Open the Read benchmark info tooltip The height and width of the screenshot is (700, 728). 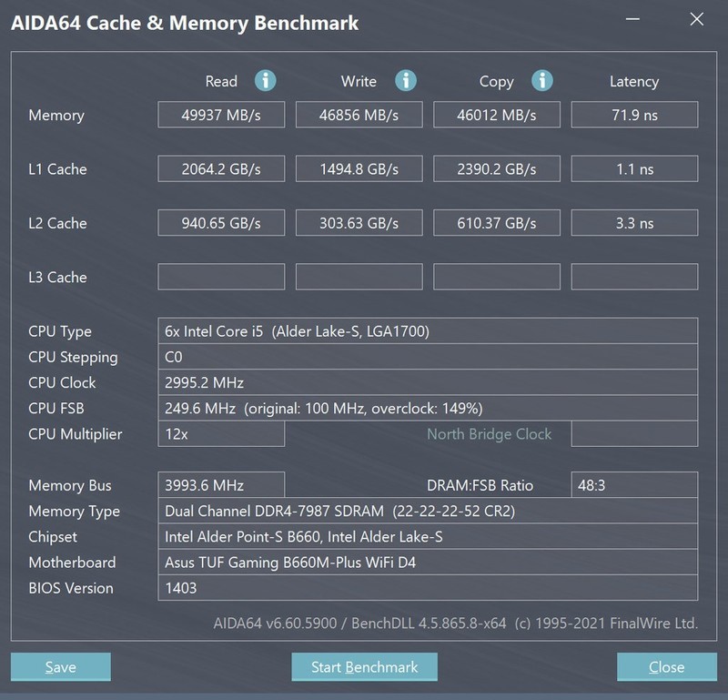click(265, 81)
